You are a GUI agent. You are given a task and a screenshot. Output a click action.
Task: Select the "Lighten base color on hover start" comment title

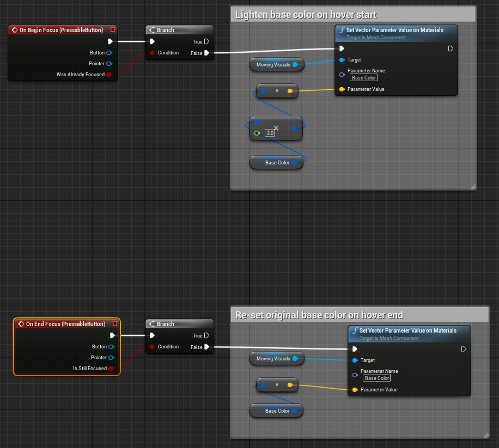pos(305,15)
